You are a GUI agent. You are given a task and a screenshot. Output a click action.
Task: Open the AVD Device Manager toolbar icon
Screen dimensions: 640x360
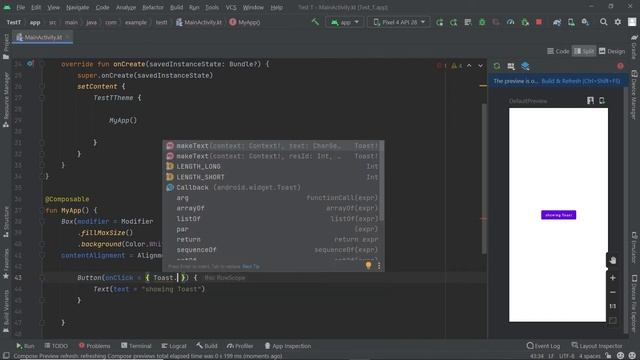point(571,22)
